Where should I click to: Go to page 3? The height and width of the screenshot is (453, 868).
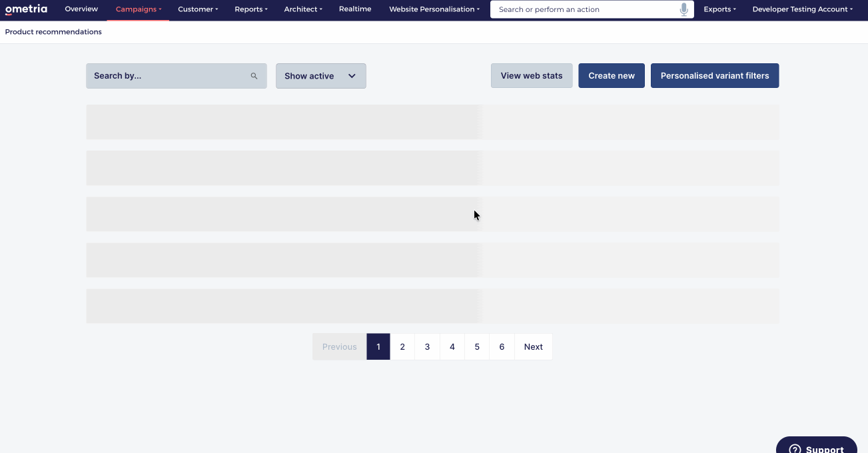tap(427, 347)
